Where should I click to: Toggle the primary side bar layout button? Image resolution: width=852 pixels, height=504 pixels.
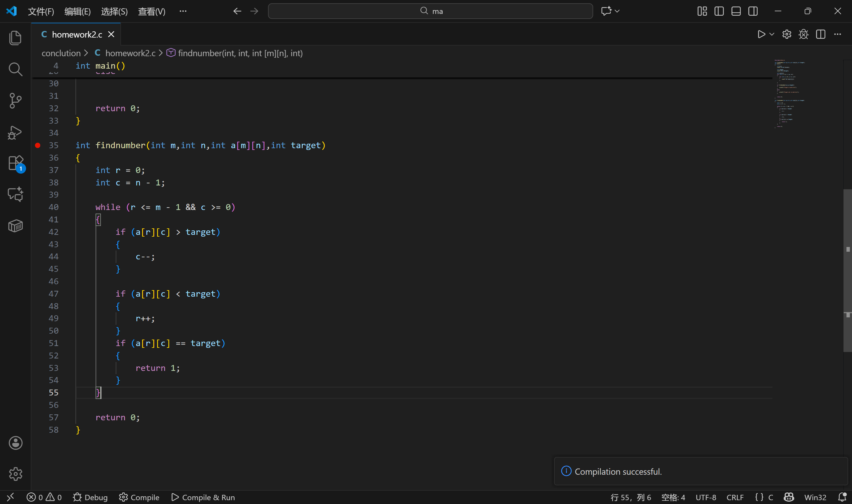[x=719, y=11]
